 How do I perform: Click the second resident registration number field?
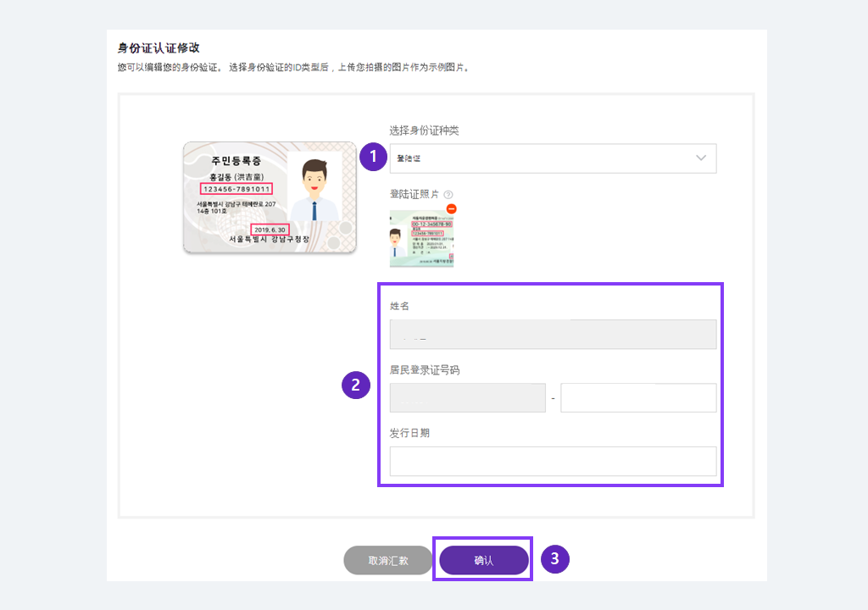(x=638, y=397)
